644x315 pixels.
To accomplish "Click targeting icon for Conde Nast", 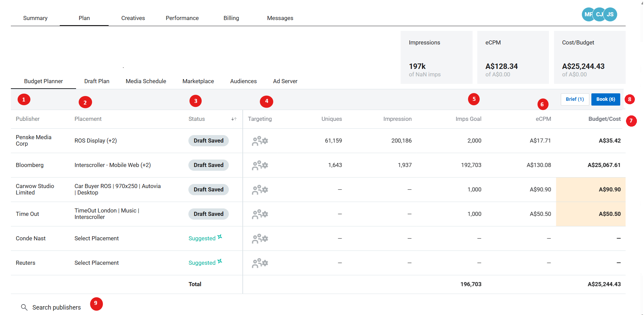I will click(260, 239).
